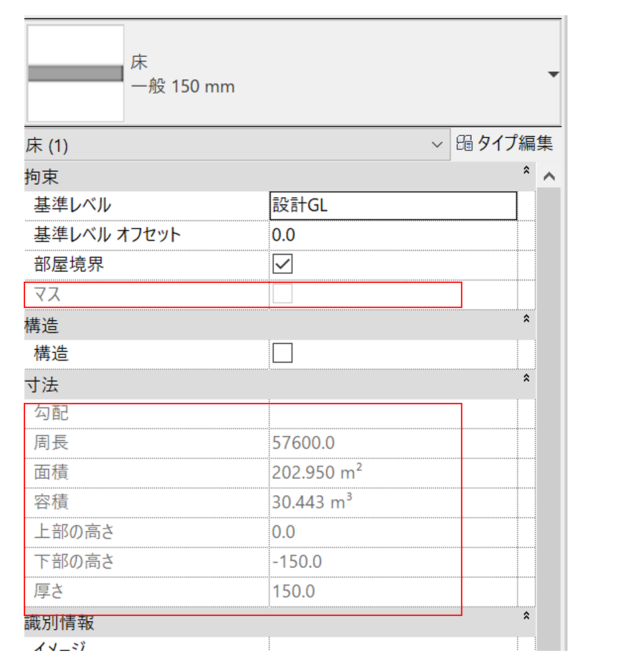Click the 床 一般 150 mm type preview thumbnail
The width and height of the screenshot is (618, 672).
75,74
